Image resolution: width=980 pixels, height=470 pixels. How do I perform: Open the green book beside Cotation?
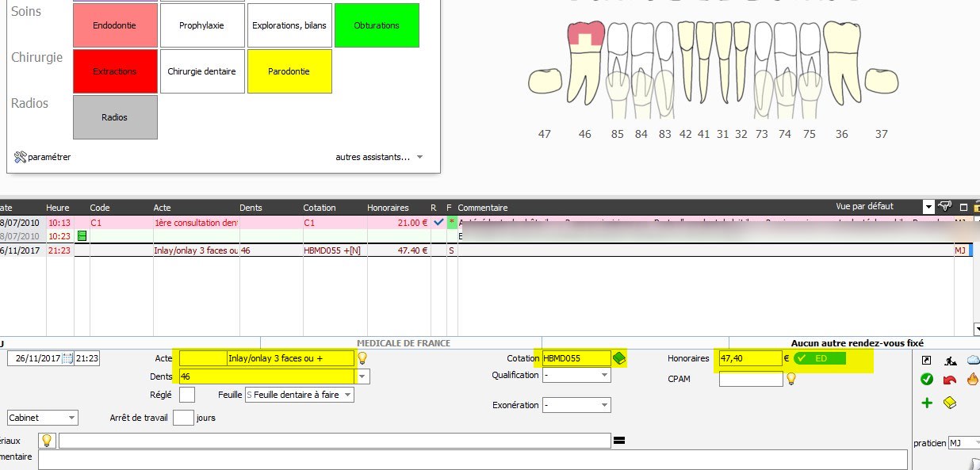[x=619, y=358]
